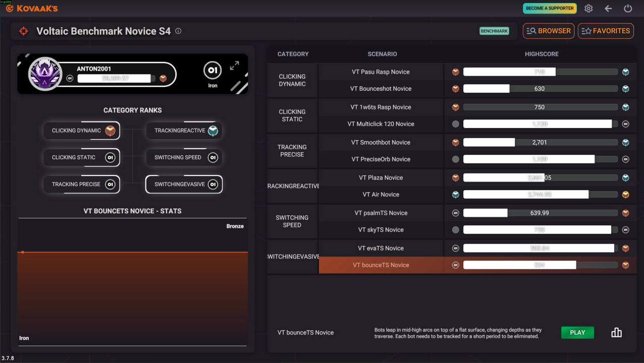644x363 pixels.
Task: Select highlighted VT bounceTS Novice row
Action: (x=477, y=265)
